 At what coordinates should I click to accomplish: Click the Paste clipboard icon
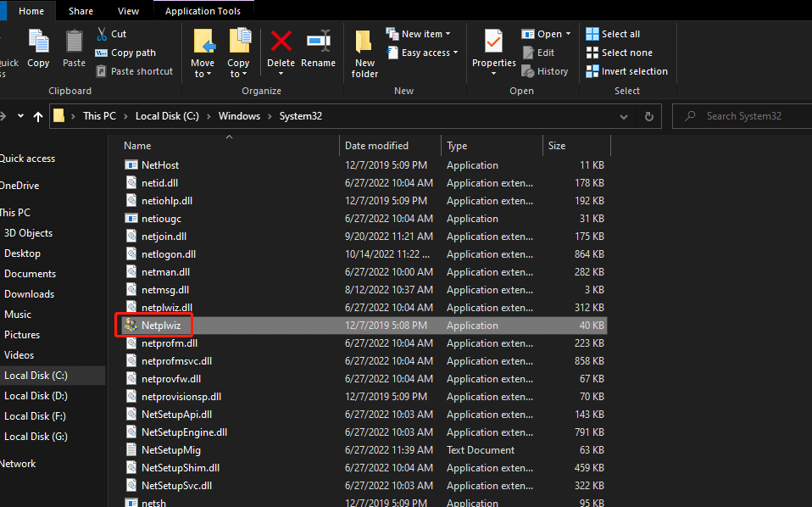click(74, 42)
